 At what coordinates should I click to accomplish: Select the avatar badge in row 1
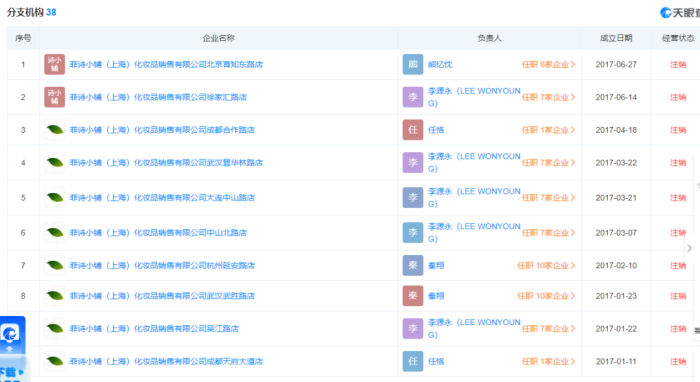413,64
